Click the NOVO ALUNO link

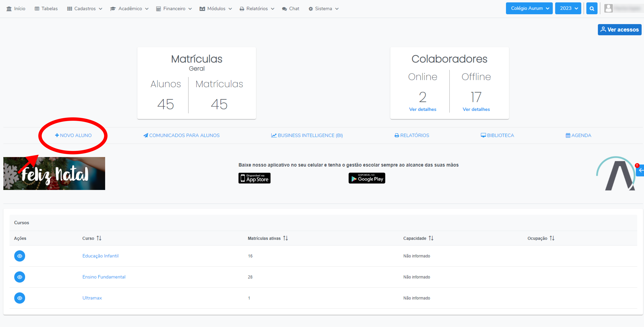(x=73, y=135)
